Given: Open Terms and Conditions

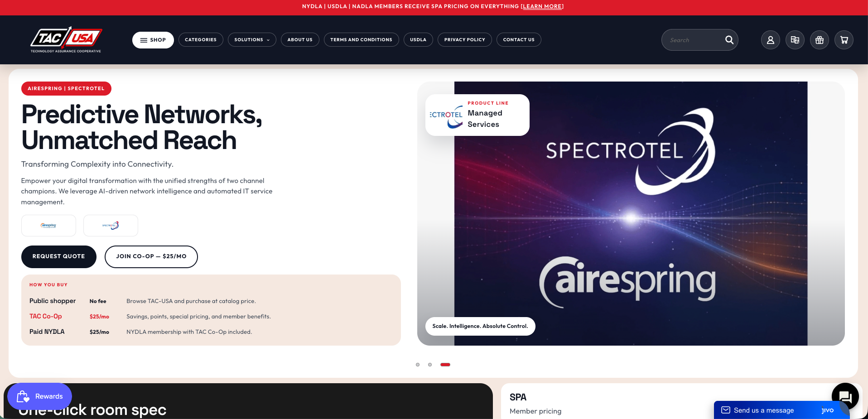Looking at the screenshot, I should coord(361,40).
